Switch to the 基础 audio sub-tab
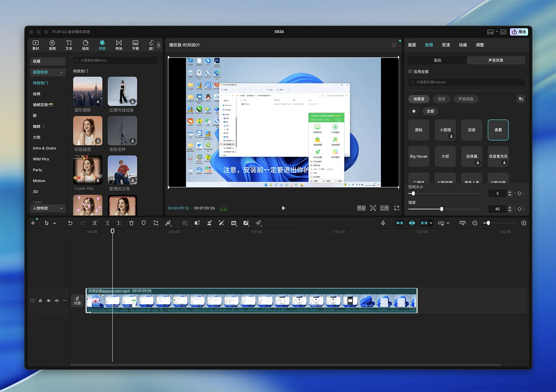This screenshot has height=392, width=556. pyautogui.click(x=437, y=60)
